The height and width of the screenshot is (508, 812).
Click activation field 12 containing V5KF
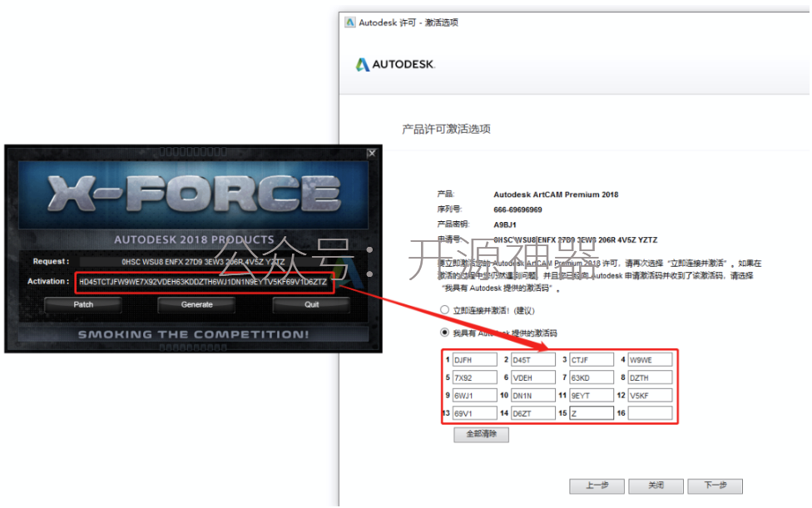pos(650,395)
